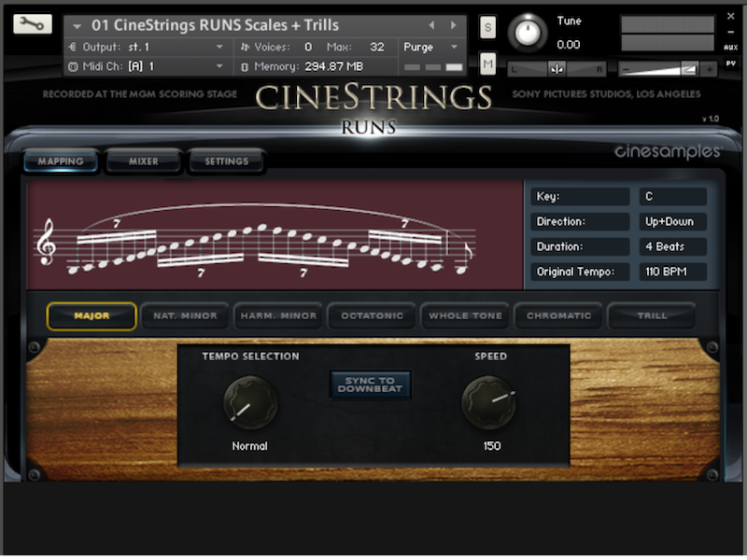Load previous instrument with left arrow

(431, 25)
